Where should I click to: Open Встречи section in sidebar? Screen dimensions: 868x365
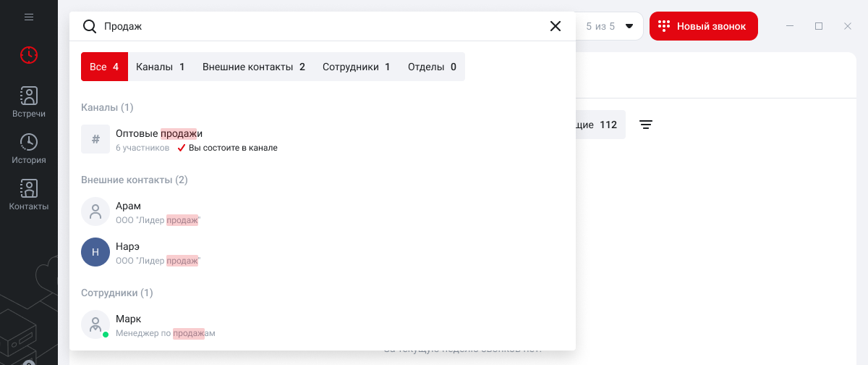click(29, 103)
